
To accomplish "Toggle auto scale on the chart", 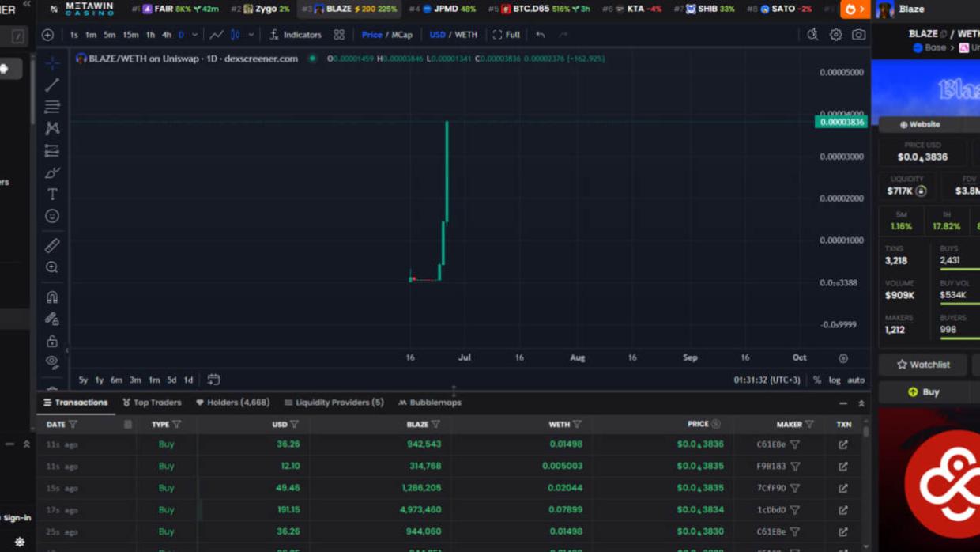I will tap(856, 380).
